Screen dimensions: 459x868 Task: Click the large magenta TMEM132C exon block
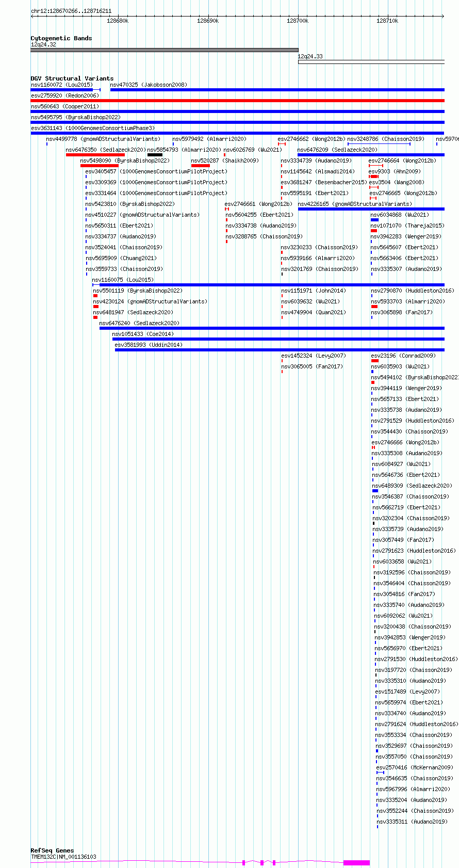point(356,863)
